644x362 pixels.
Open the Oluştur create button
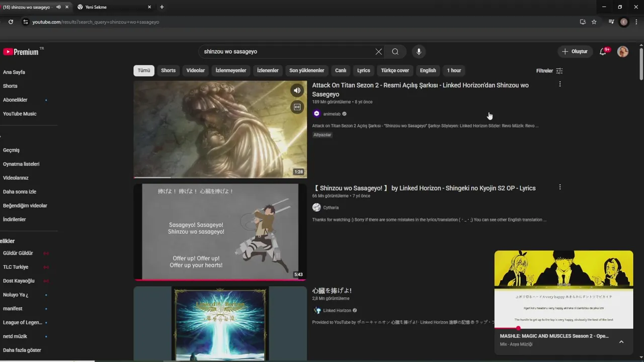pyautogui.click(x=575, y=51)
